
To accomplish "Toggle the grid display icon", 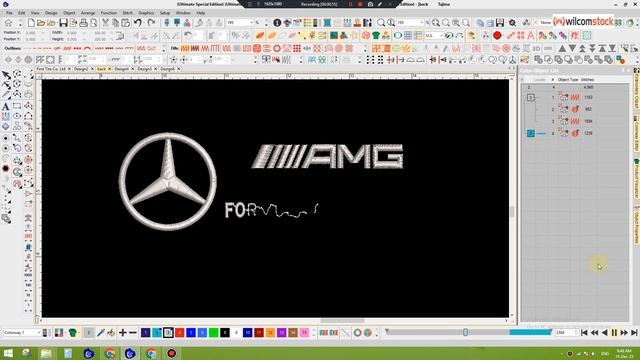I will coord(408,36).
